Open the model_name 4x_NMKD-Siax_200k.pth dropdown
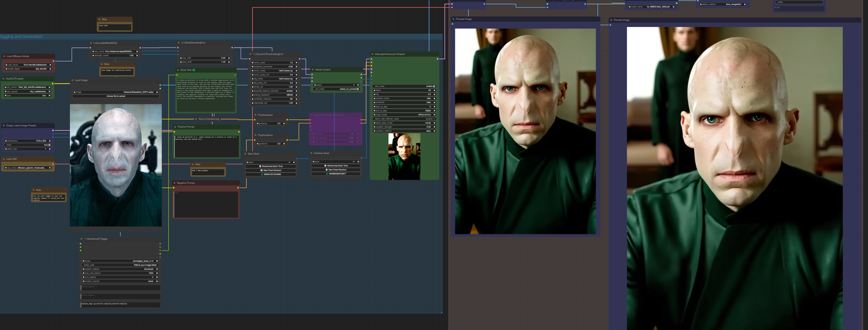Viewport: 868px width, 330px height. pyautogui.click(x=652, y=7)
